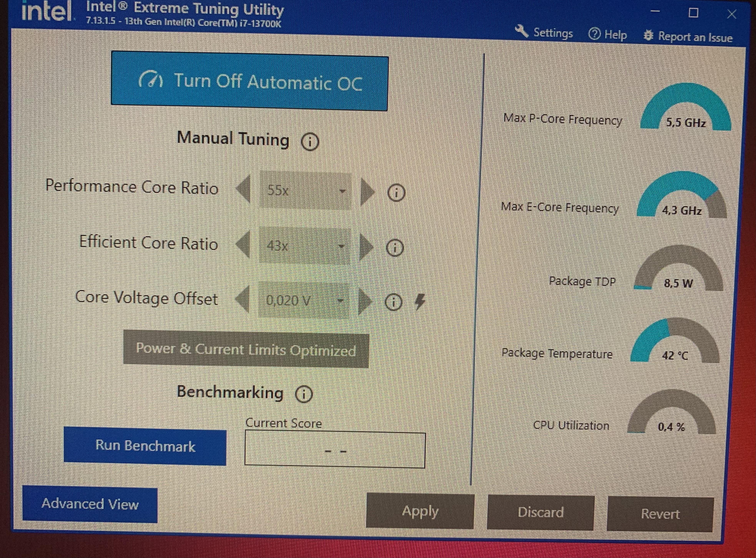Apply the tuning changes
Viewport: 756px width, 558px height.
420,511
